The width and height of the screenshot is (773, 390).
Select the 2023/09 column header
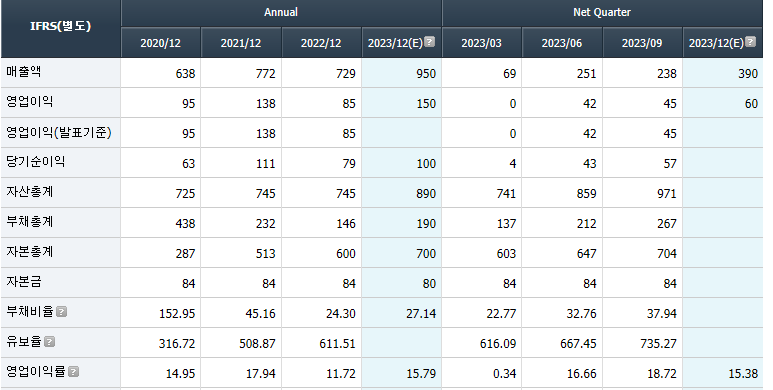coord(642,43)
